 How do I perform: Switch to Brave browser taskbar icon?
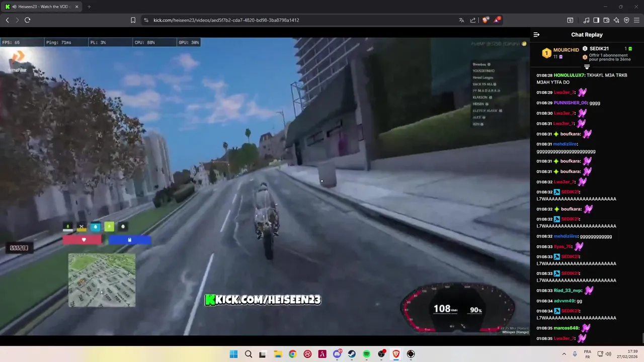pos(396,354)
